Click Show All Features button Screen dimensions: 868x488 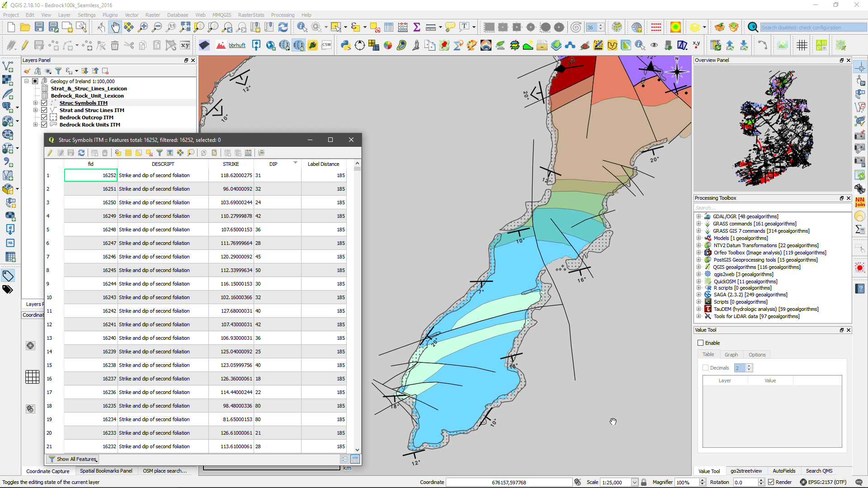[x=72, y=459]
